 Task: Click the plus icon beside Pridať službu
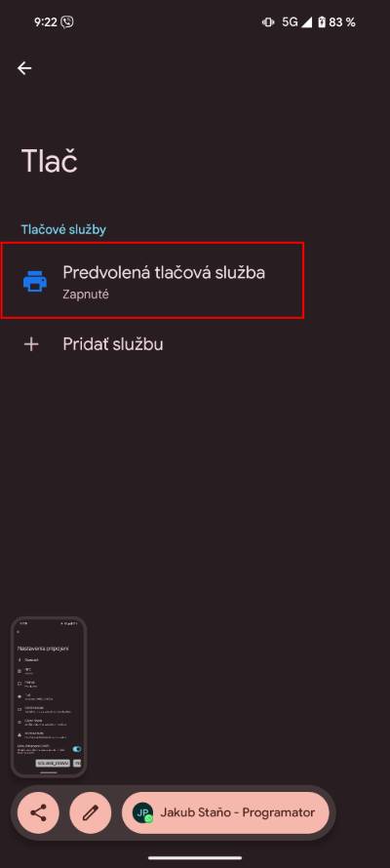31,344
